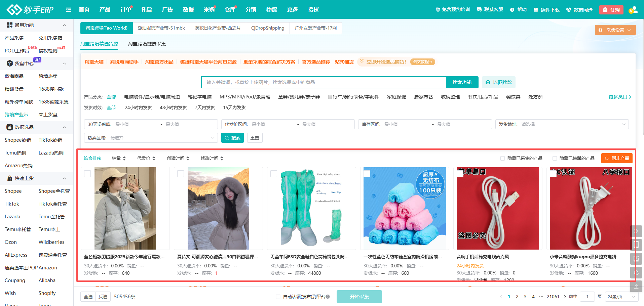The width and height of the screenshot is (644, 306).
Task: Sort by 销量 using its arrow icon
Action: pyautogui.click(x=124, y=158)
